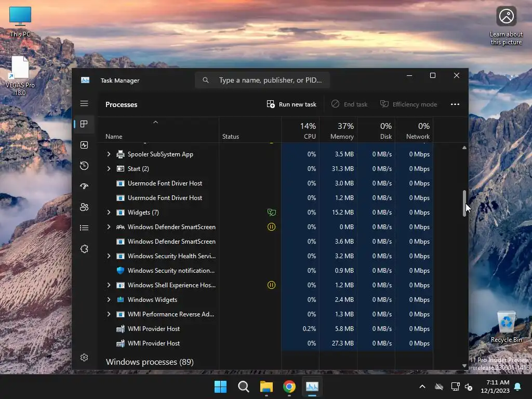Expand WMI Performance Reverse Adapter row
Viewport: 532px width, 399px height.
[109, 314]
